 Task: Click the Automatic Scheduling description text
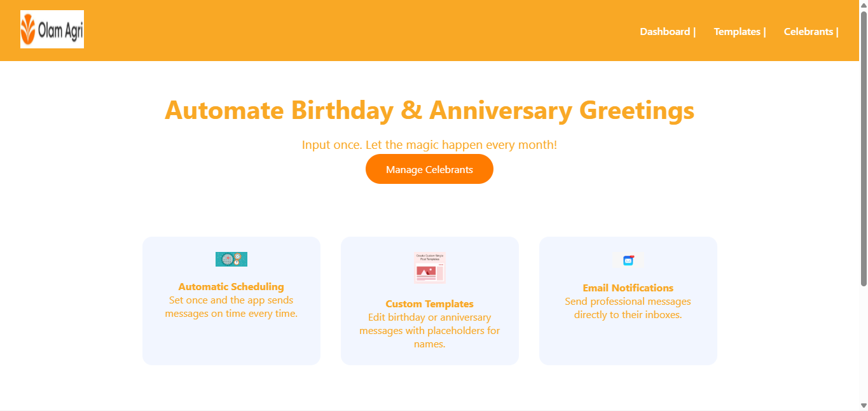point(231,307)
